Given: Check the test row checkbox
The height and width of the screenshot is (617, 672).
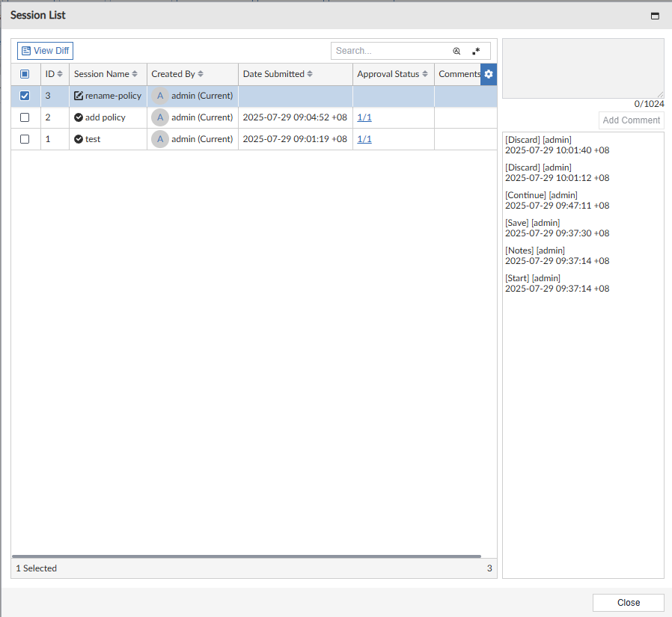Looking at the screenshot, I should (25, 139).
